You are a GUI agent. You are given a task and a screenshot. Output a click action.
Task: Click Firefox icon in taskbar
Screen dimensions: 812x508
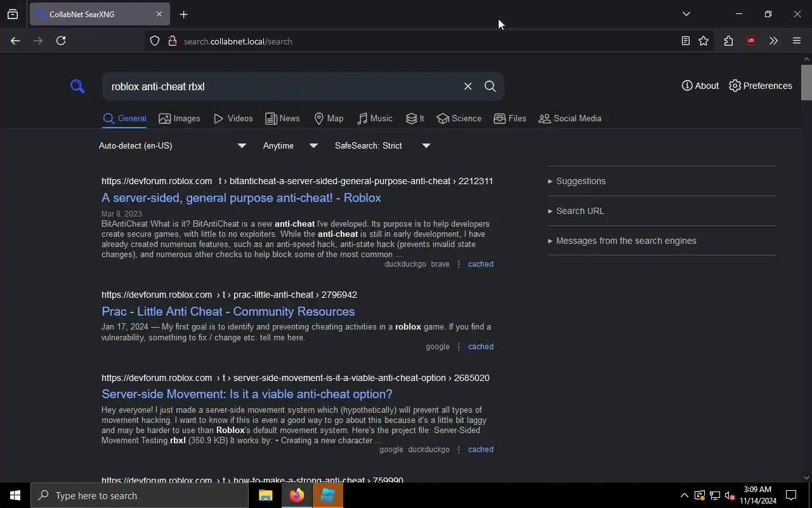point(296,495)
